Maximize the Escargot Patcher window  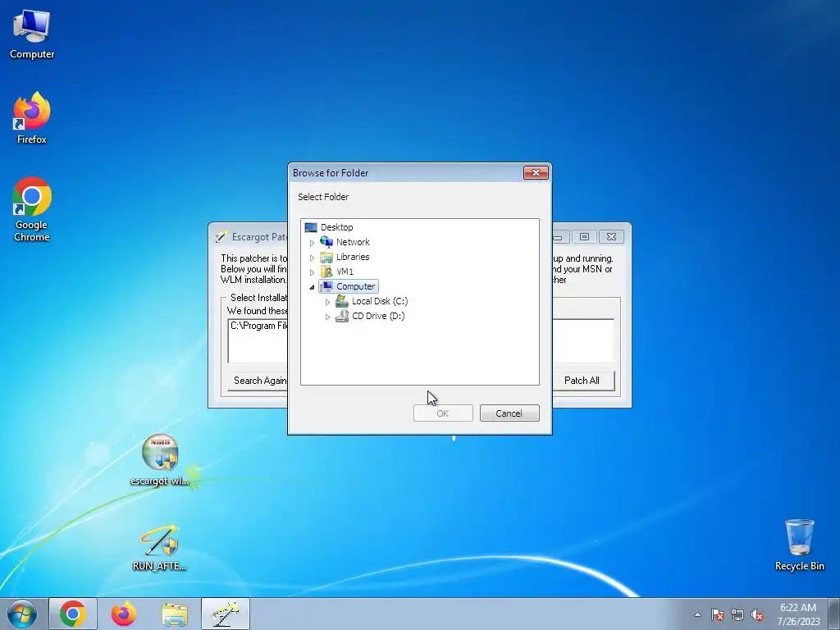pyautogui.click(x=584, y=236)
